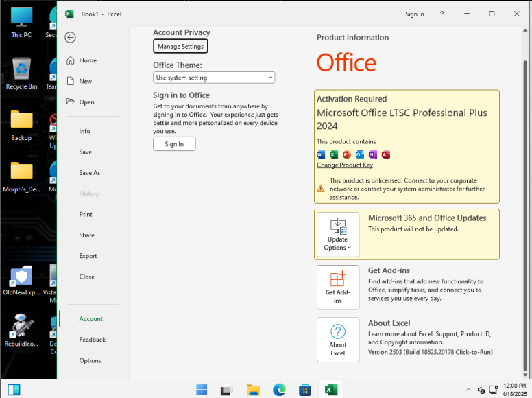Screen dimensions: 532x398
Task: Choose Save in the sidebar
Action: coord(86,152)
